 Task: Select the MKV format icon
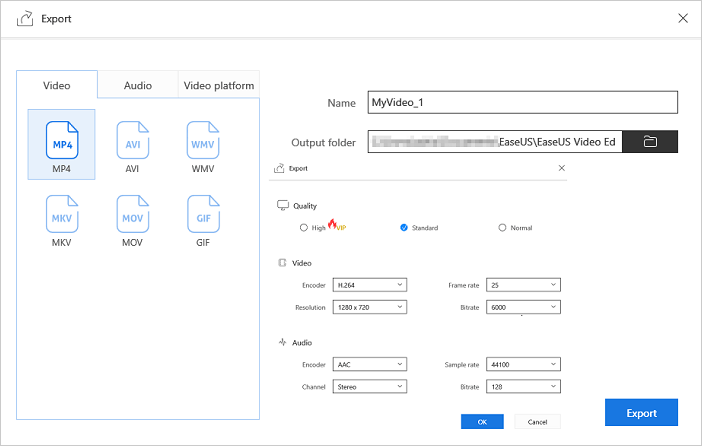[x=62, y=214]
